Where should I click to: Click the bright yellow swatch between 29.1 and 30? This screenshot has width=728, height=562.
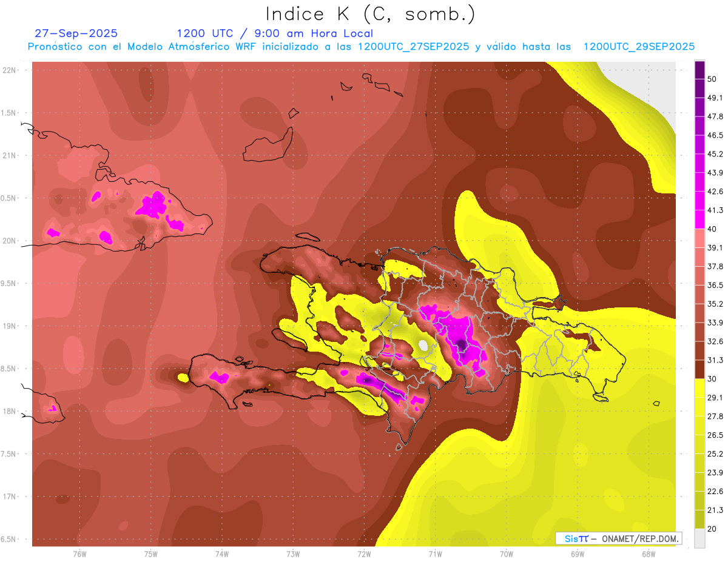699,388
